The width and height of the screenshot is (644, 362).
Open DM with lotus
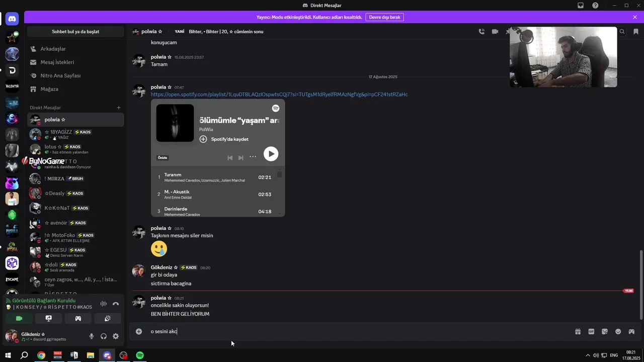tap(75, 149)
